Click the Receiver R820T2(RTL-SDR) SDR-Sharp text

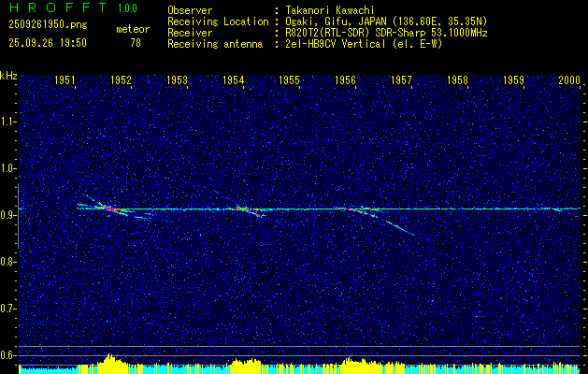click(x=386, y=33)
